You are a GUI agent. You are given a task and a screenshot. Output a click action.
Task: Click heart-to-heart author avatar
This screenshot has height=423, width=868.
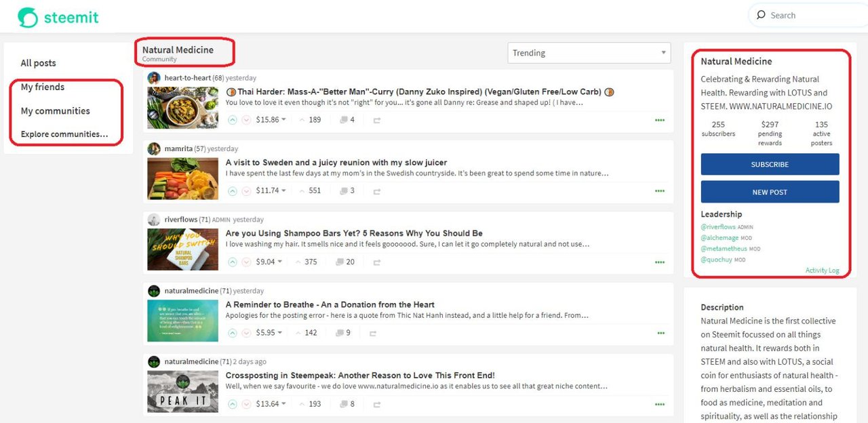tap(154, 78)
